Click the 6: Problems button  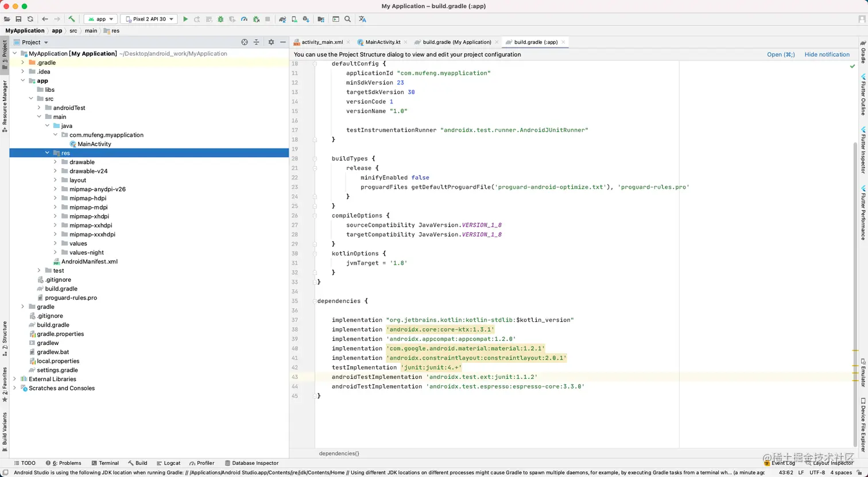click(63, 463)
